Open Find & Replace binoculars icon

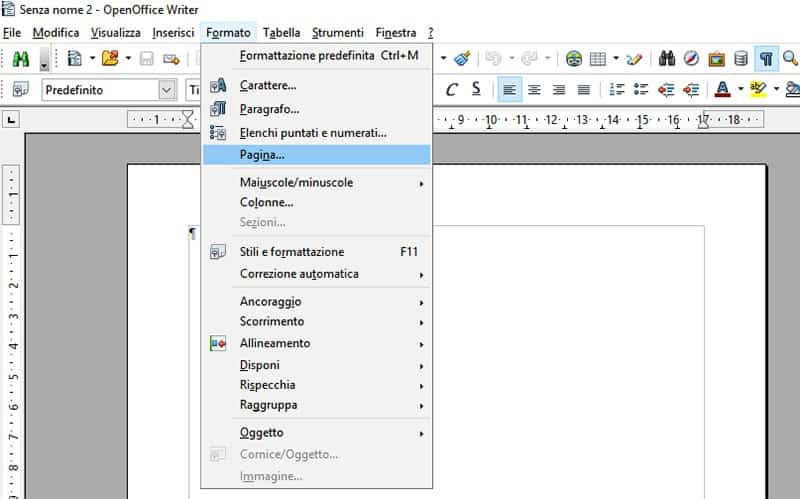[666, 59]
